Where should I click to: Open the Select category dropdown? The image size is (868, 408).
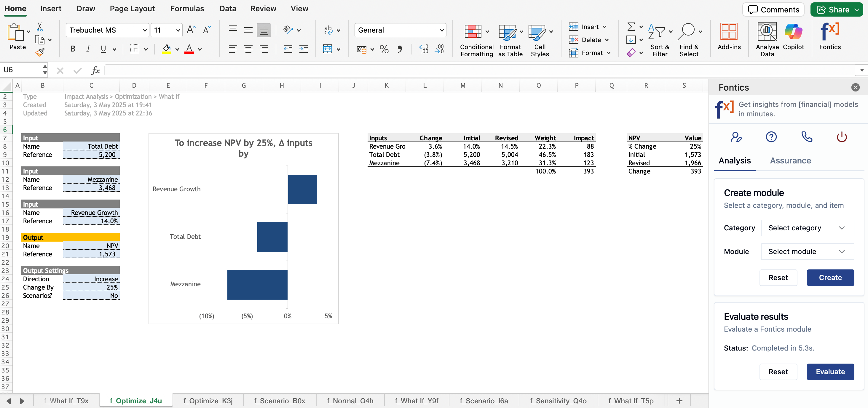click(x=807, y=228)
